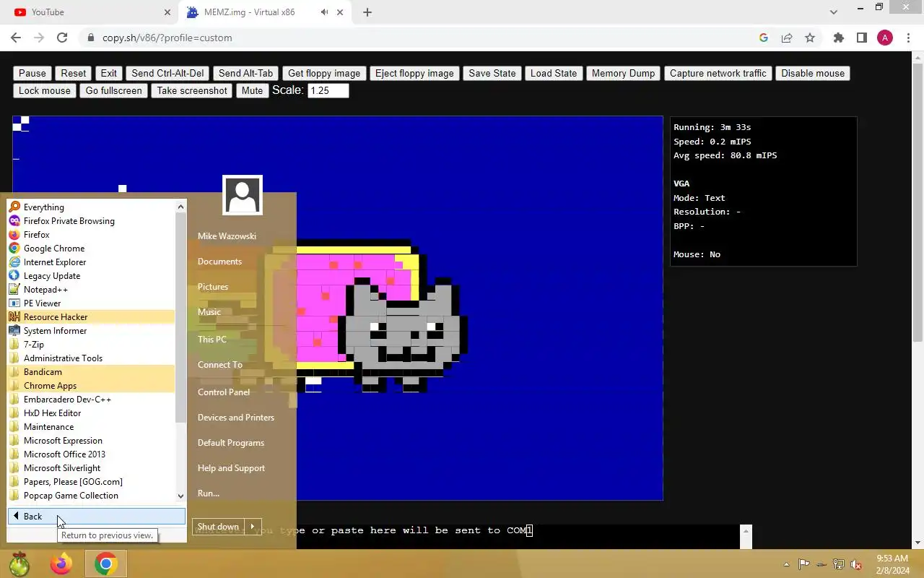Screen dimensions: 924x578
Task: Expand the Microsoft Office 2013 folder
Action: (91, 454)
